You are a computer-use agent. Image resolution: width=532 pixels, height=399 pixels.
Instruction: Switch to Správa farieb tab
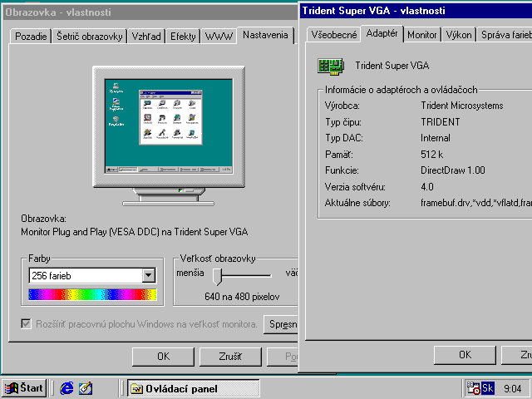505,35
